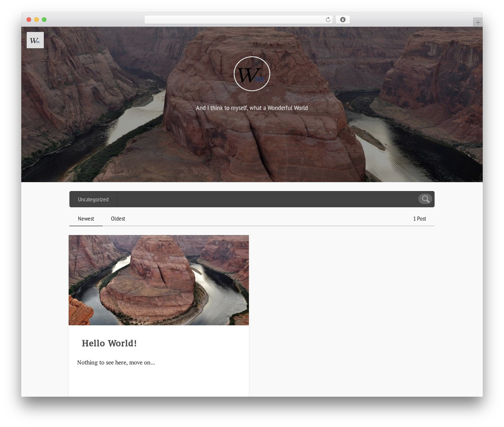Image resolution: width=504 pixels, height=427 pixels.
Task: Click 'Nothing to see here, move on...' excerpt
Action: click(116, 362)
